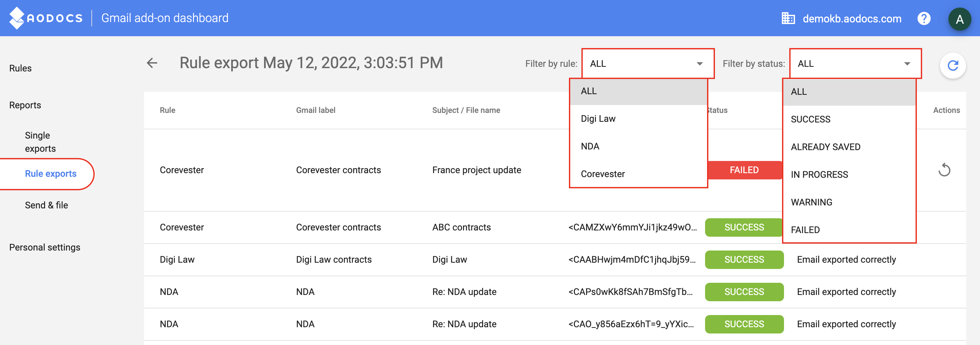Select ALREADY SAVED status filter option
This screenshot has height=345, width=980.
pos(825,146)
